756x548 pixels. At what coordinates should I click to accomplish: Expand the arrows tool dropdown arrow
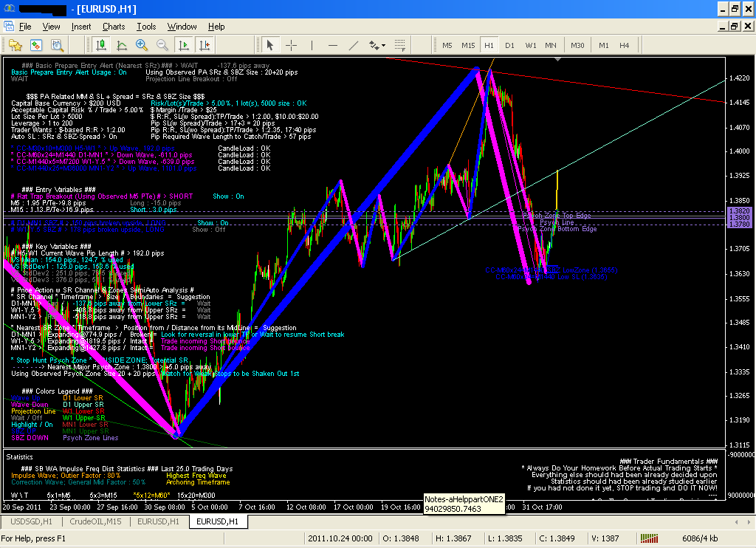(x=384, y=45)
